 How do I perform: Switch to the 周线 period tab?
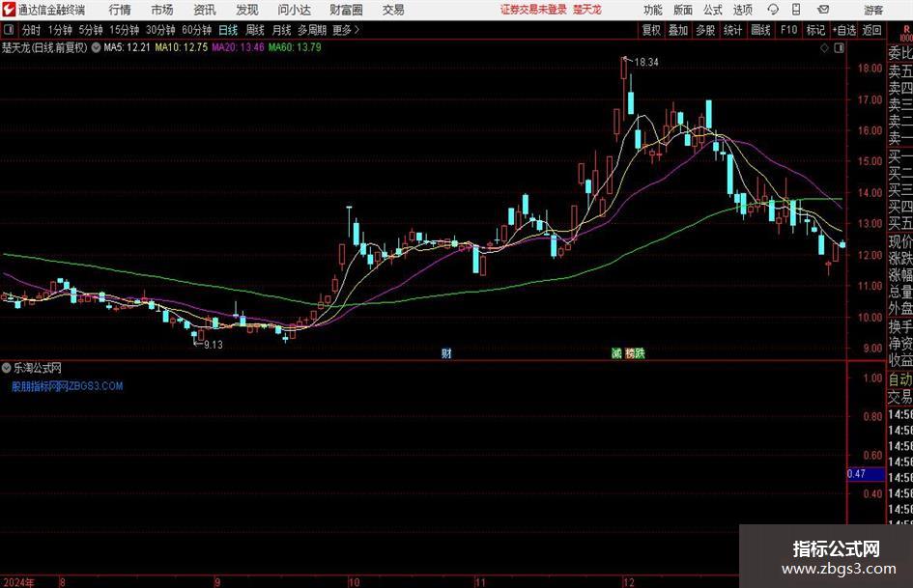coord(255,30)
